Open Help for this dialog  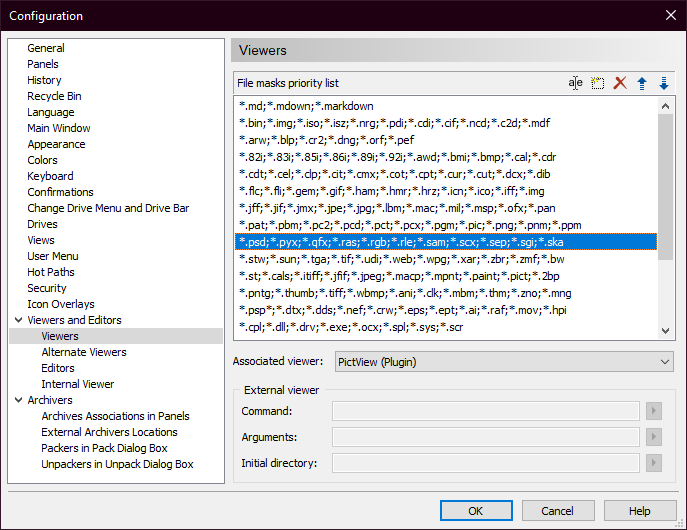[640, 511]
